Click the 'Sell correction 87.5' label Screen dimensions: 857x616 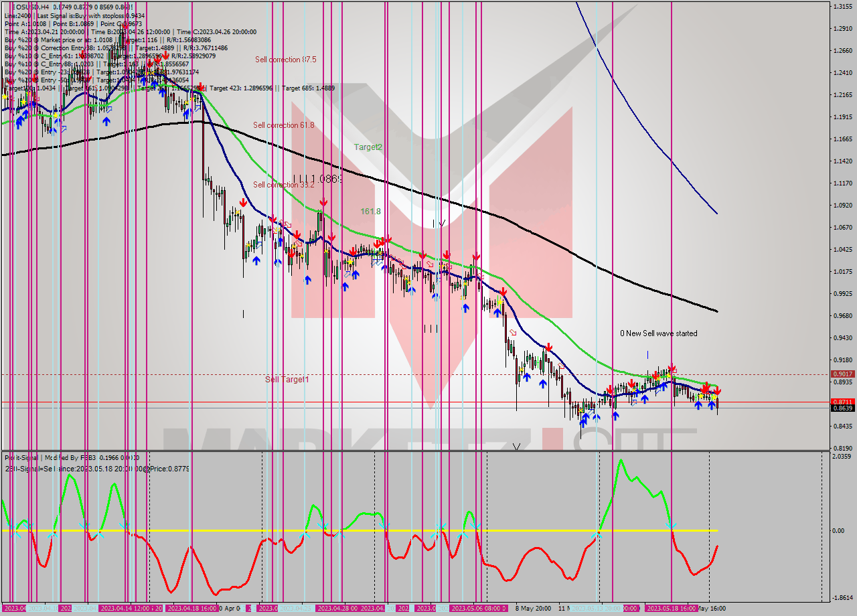[285, 60]
